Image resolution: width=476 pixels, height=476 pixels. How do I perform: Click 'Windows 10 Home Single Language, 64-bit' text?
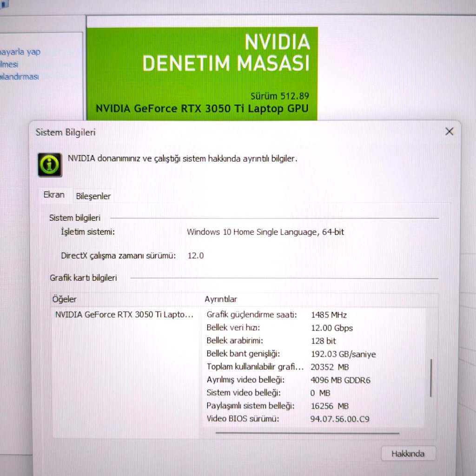pyautogui.click(x=265, y=232)
